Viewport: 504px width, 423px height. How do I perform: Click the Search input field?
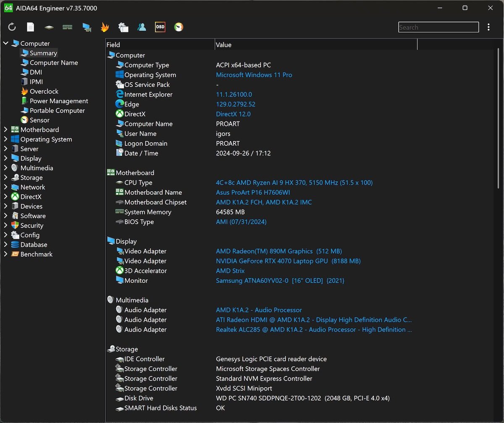(438, 27)
